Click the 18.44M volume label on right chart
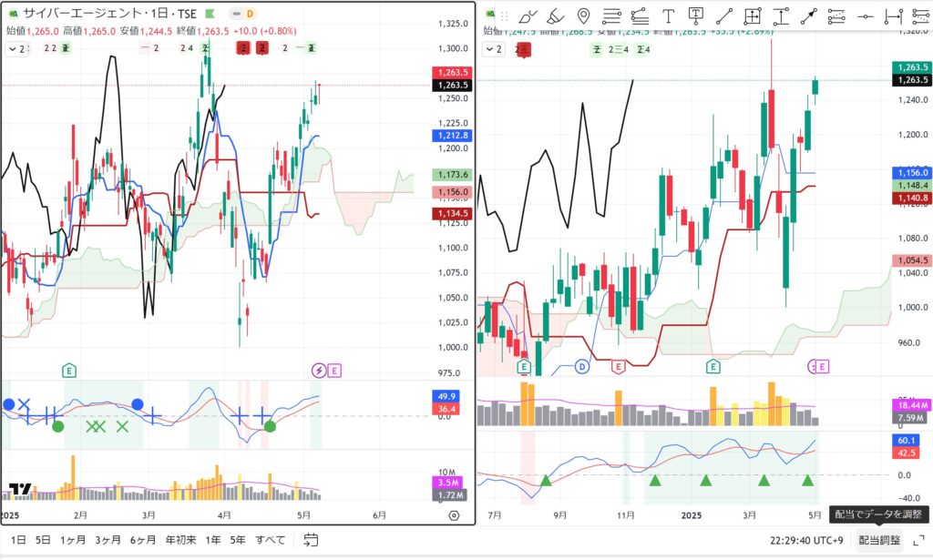Image resolution: width=933 pixels, height=560 pixels. point(912,405)
